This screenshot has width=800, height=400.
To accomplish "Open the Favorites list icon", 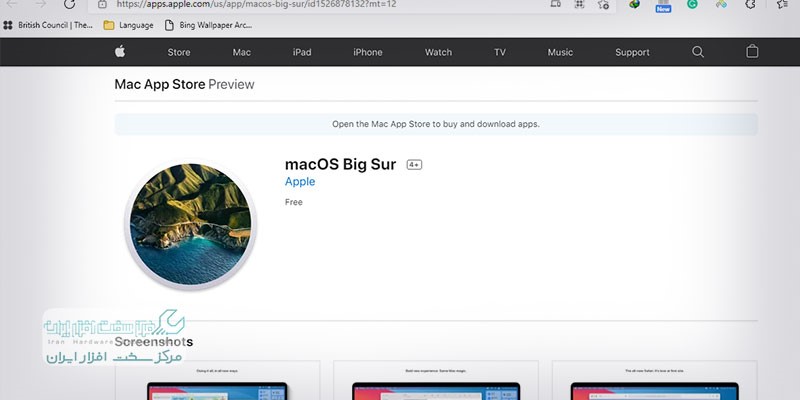I will pyautogui.click(x=782, y=4).
